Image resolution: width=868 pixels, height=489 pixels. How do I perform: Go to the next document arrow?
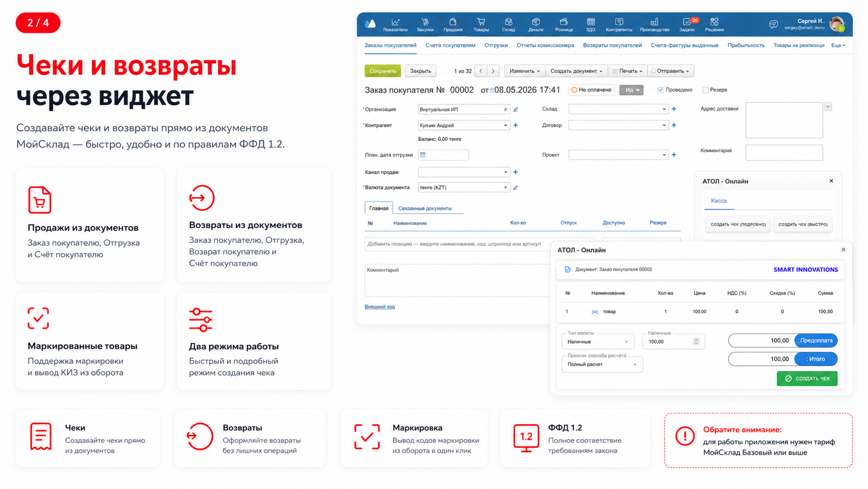pos(493,71)
